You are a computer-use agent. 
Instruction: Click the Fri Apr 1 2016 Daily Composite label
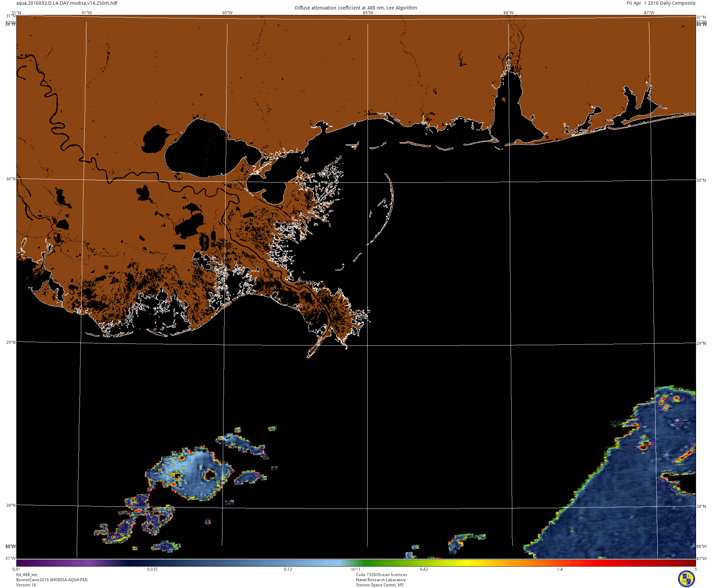point(661,3)
